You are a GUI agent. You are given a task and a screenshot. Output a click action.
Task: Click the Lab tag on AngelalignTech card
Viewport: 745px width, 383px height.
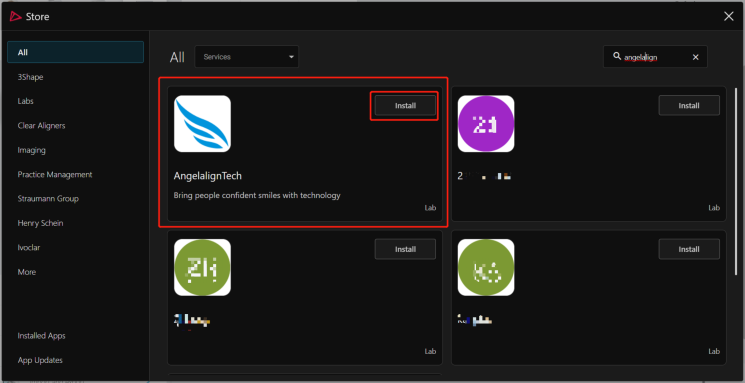[x=430, y=208]
